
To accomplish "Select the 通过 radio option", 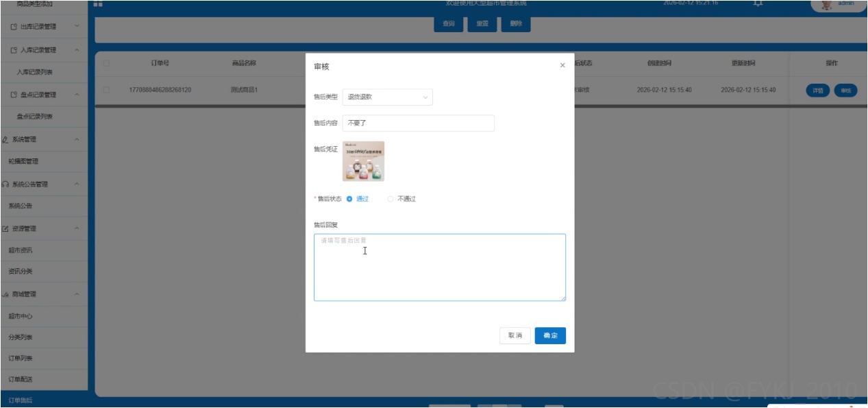I will coord(349,199).
